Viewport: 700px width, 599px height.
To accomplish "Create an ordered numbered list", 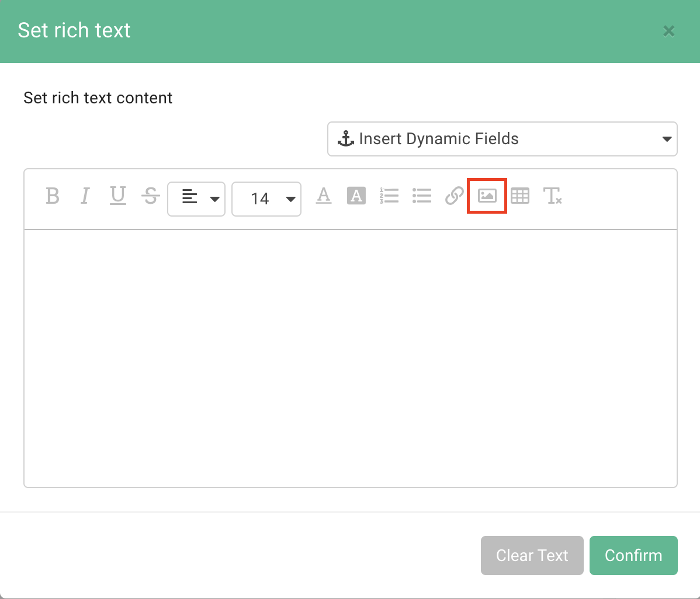I will (389, 196).
